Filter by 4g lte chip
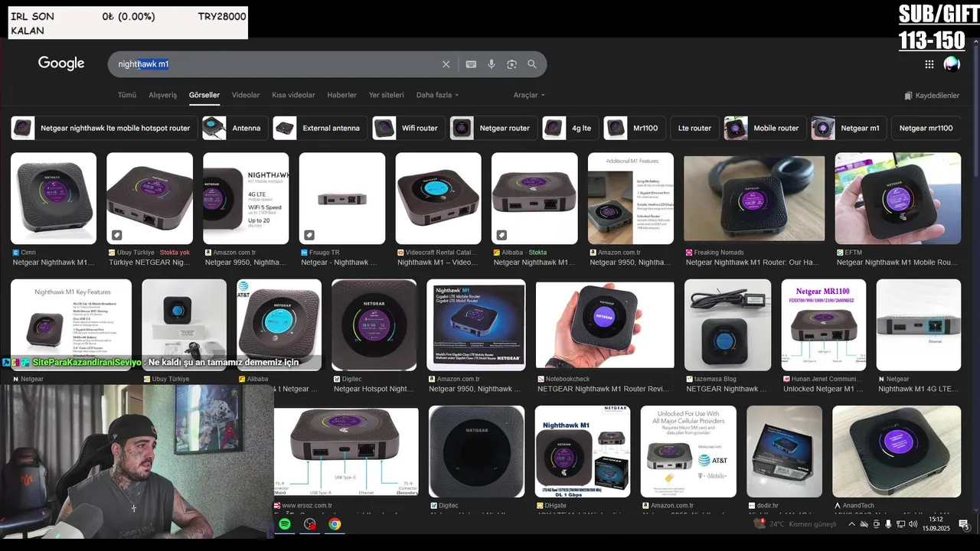Viewport: 980px width, 551px height. (x=570, y=128)
